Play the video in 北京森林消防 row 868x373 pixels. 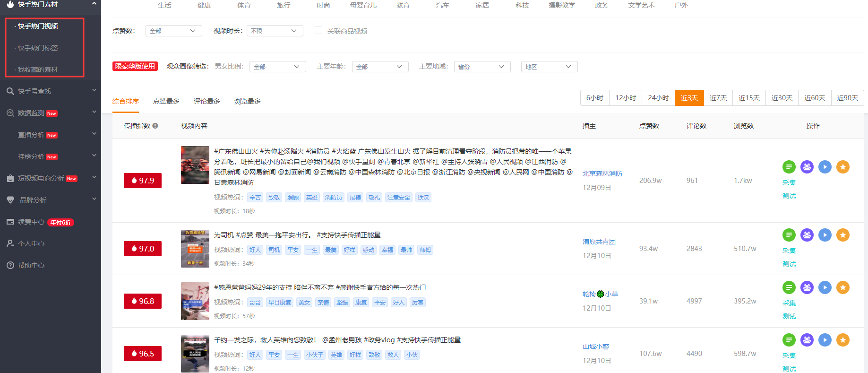point(825,167)
